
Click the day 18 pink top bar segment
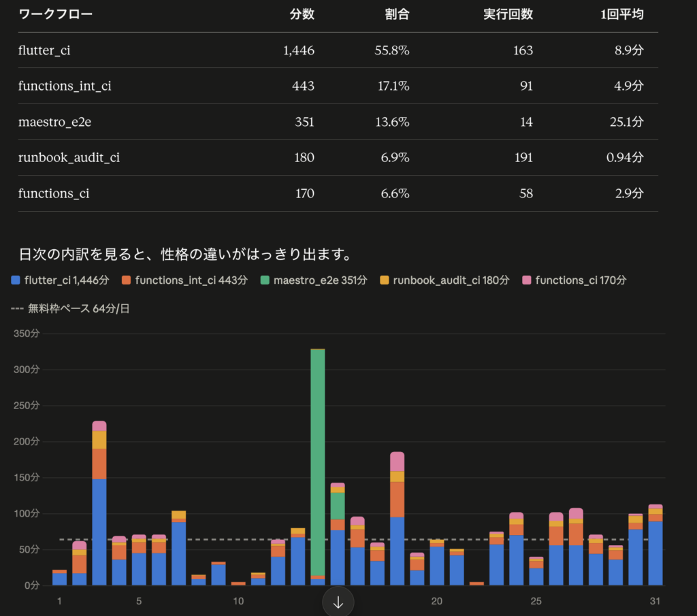click(398, 461)
